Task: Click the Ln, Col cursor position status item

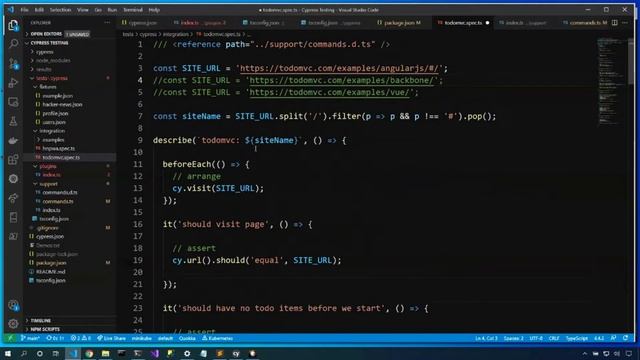Action: point(486,338)
